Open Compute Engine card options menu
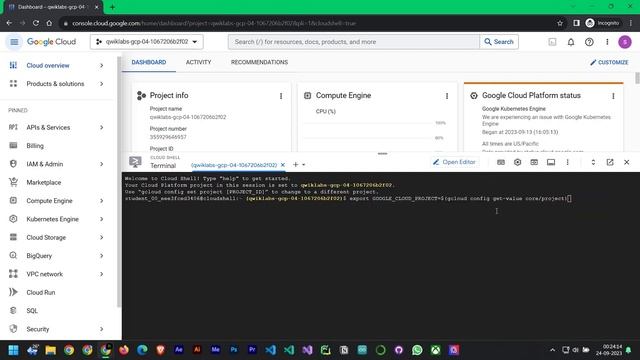This screenshot has height=360, width=640. pos(447,96)
